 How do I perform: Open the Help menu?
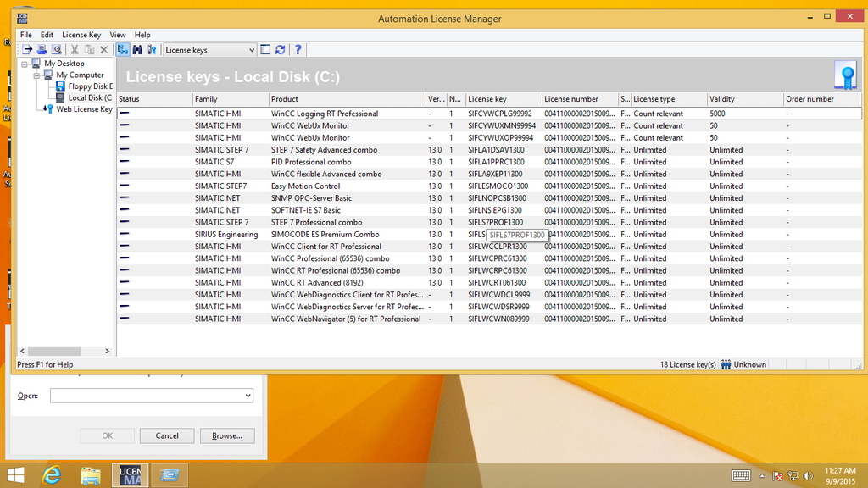(x=142, y=34)
